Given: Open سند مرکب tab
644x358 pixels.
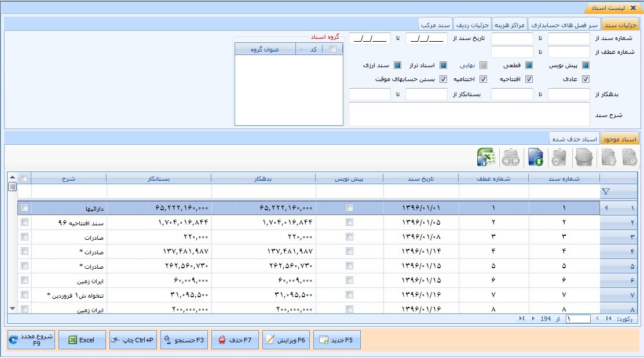Looking at the screenshot, I should (x=436, y=25).
